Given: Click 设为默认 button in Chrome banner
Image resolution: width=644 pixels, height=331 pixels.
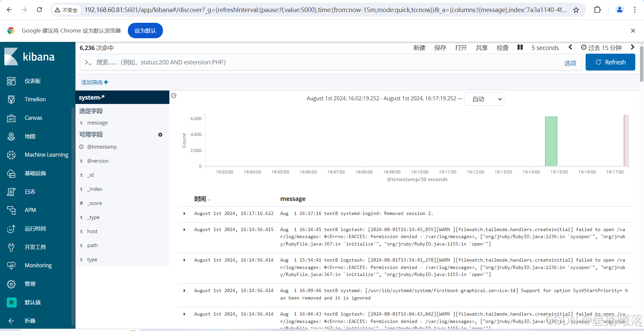Looking at the screenshot, I should point(145,31).
